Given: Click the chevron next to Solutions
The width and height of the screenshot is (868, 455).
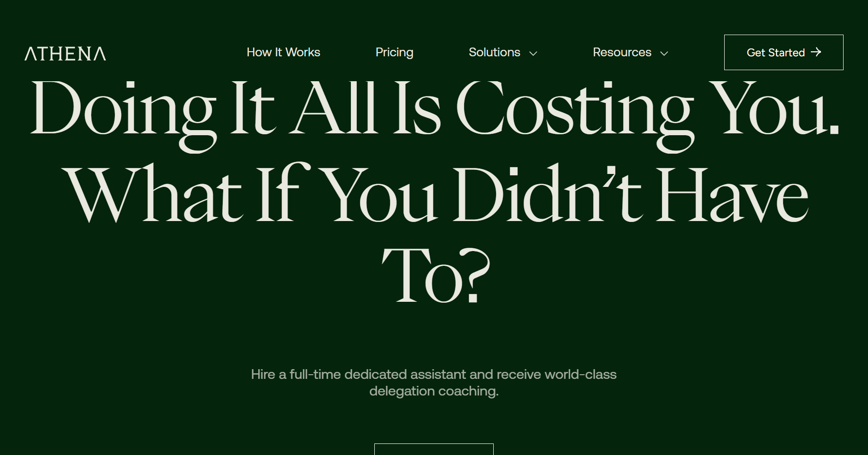Looking at the screenshot, I should (533, 54).
